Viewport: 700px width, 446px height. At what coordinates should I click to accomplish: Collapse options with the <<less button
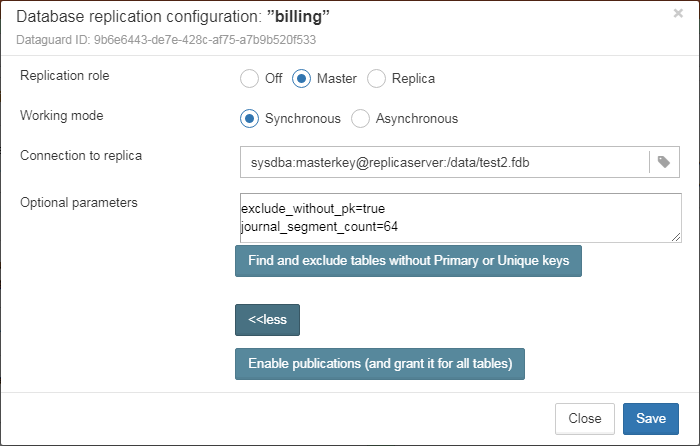point(267,320)
